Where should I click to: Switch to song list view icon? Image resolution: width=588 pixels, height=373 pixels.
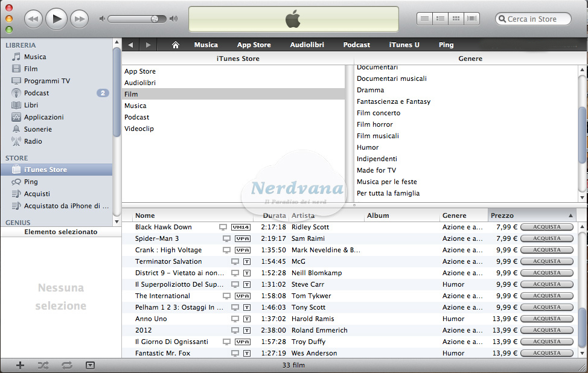[424, 18]
